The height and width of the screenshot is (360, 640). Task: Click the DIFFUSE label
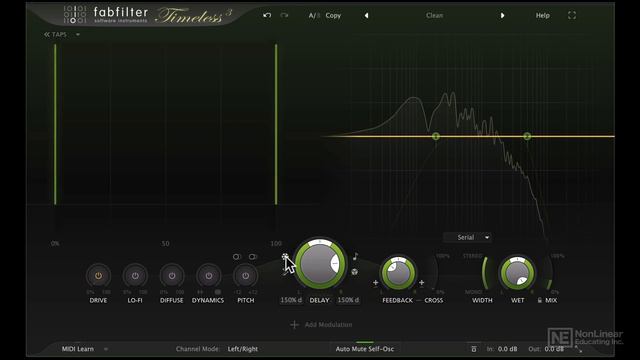point(171,300)
